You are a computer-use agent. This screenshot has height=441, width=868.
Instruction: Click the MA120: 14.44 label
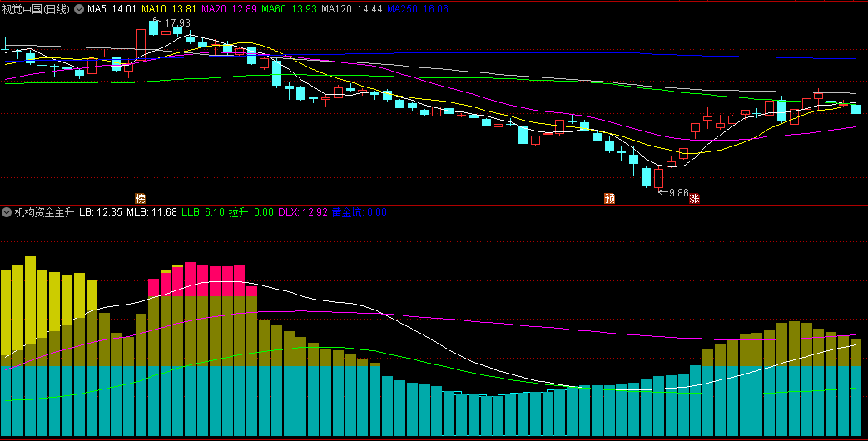pyautogui.click(x=351, y=9)
